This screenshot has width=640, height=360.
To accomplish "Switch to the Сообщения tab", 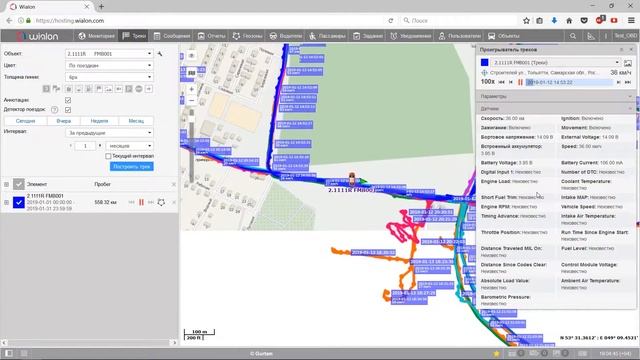I will tap(172, 36).
